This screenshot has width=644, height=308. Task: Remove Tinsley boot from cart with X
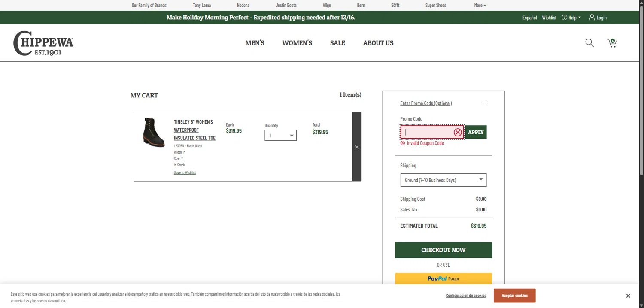click(x=357, y=147)
